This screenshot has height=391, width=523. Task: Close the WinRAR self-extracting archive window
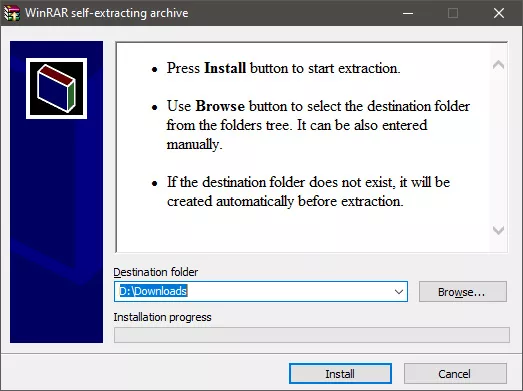(x=499, y=13)
